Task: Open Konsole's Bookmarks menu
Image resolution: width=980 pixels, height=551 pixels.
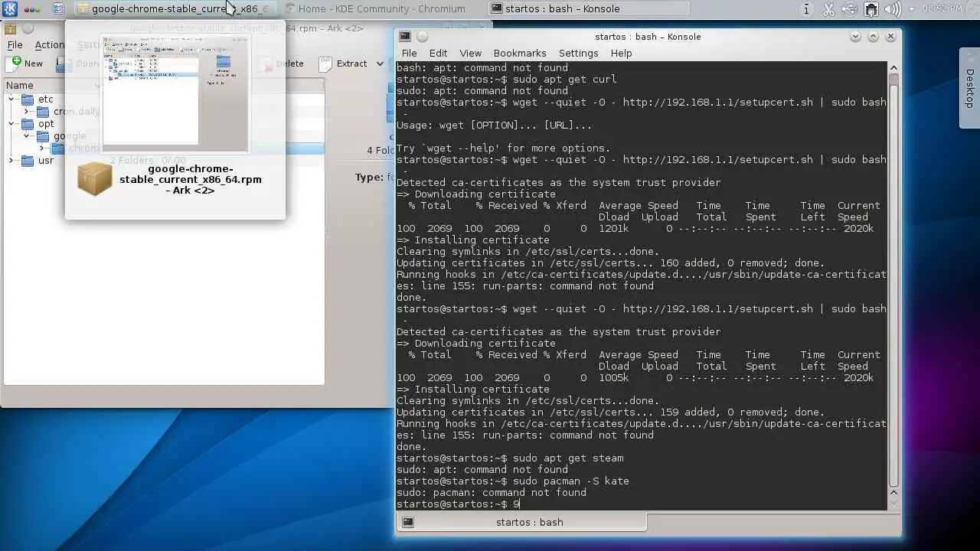Action: tap(520, 53)
